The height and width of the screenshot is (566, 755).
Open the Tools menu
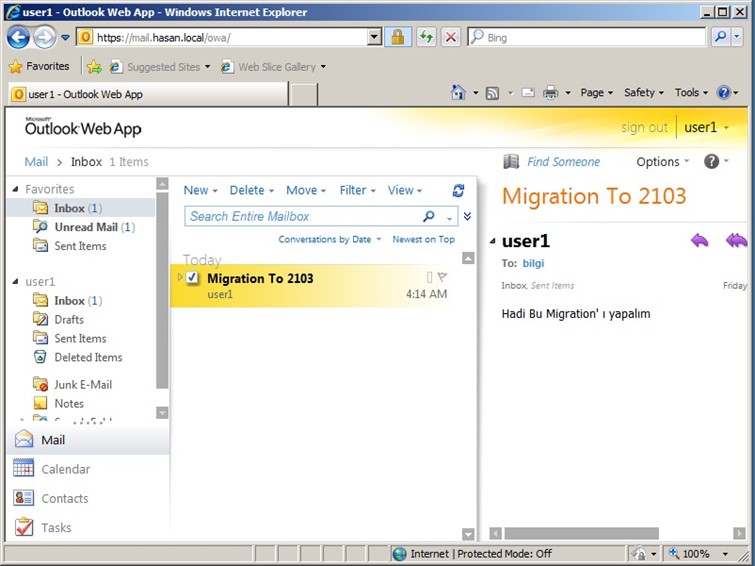pyautogui.click(x=691, y=92)
